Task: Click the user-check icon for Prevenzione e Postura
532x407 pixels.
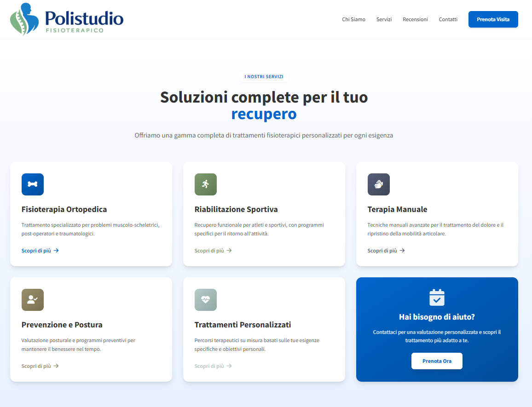Action: click(33, 300)
